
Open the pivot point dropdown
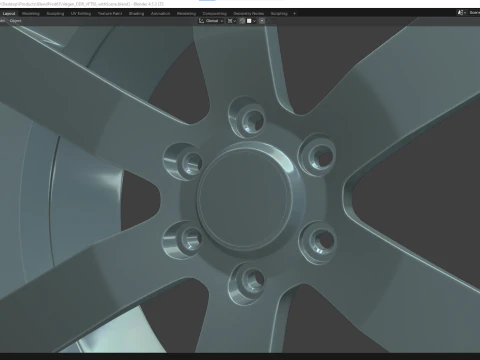pyautogui.click(x=232, y=21)
